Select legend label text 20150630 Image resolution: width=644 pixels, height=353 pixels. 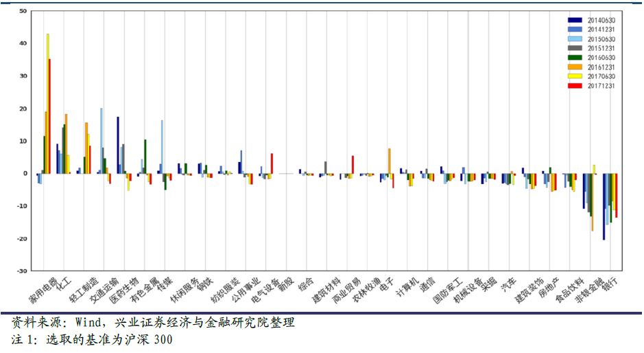click(x=601, y=39)
